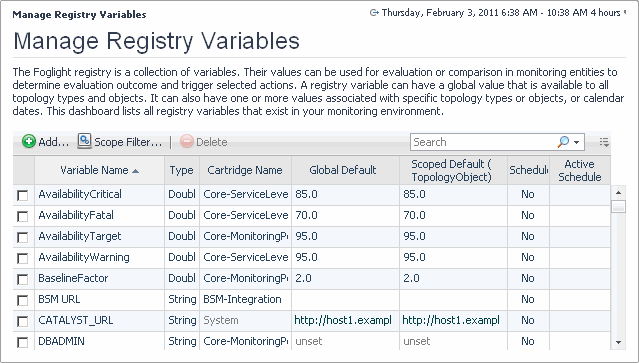
Task: Check the AvailabilityCritical row checkbox
Action: tap(22, 195)
